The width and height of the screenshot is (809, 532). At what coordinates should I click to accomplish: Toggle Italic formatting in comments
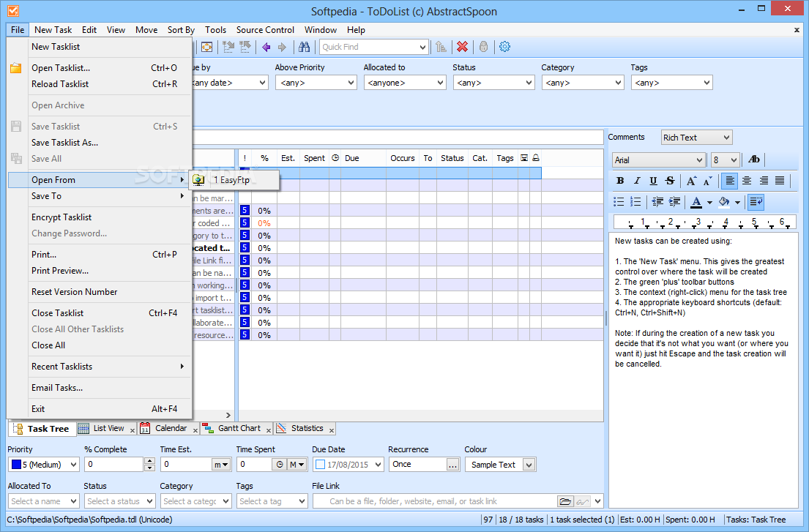(637, 181)
